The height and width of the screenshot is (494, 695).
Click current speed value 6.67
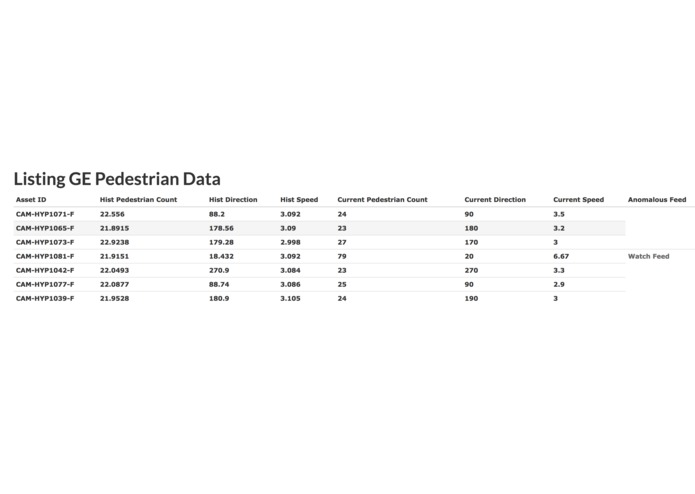point(561,256)
